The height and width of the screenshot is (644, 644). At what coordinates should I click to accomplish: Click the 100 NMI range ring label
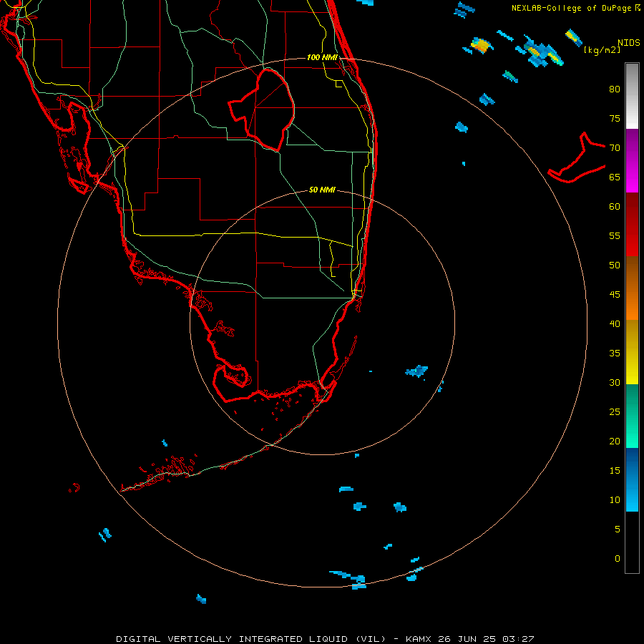coord(322,57)
